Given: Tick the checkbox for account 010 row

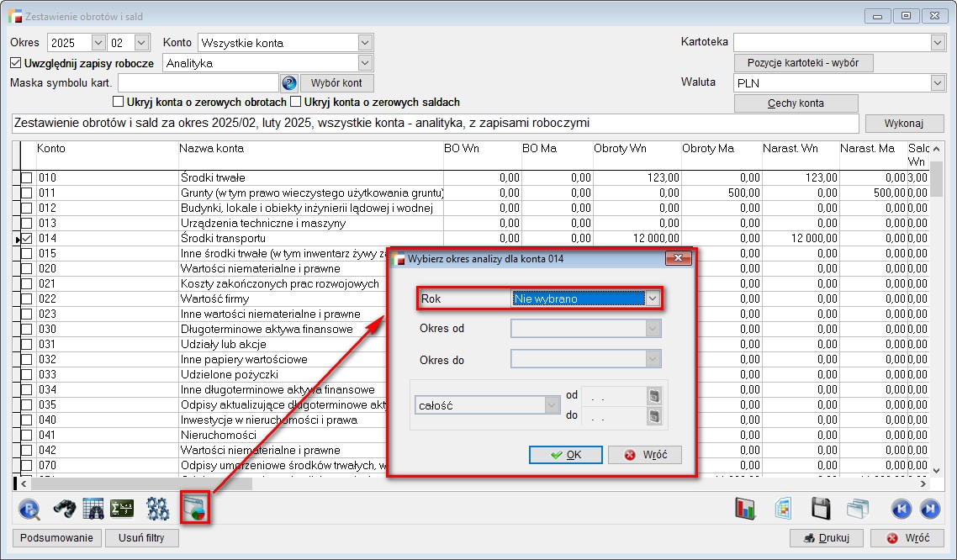Looking at the screenshot, I should (x=27, y=178).
